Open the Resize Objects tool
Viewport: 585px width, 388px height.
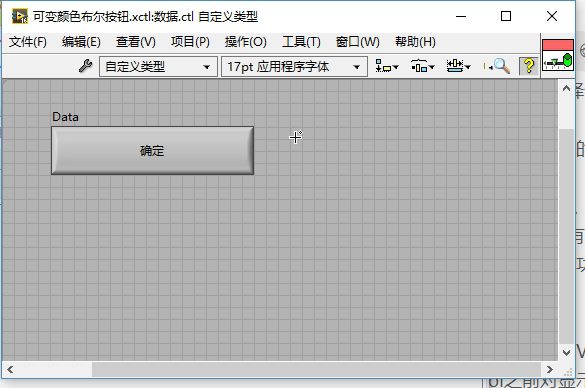[458, 66]
